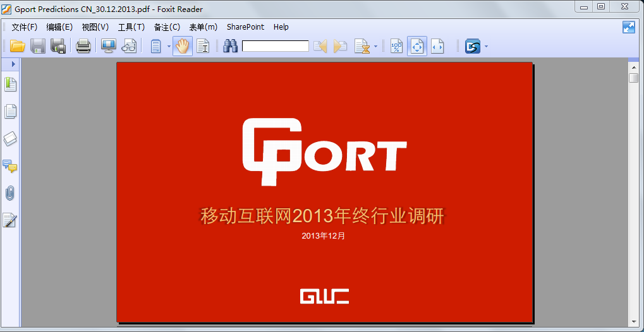Open the Layers sidebar panel
This screenshot has height=332, width=644.
click(x=10, y=139)
